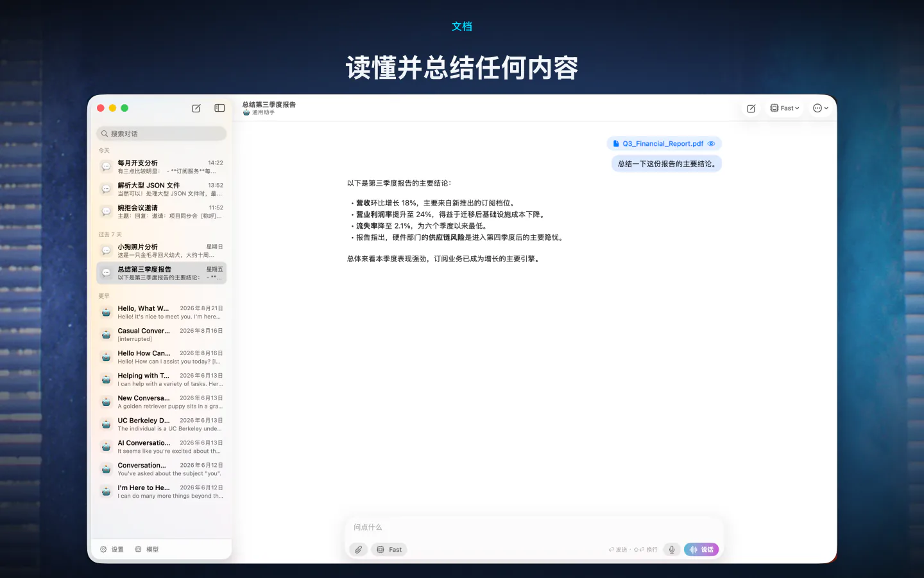The image size is (924, 578).
Task: Open the Q3_Financial_Report.pdf attachment
Action: pyautogui.click(x=663, y=144)
